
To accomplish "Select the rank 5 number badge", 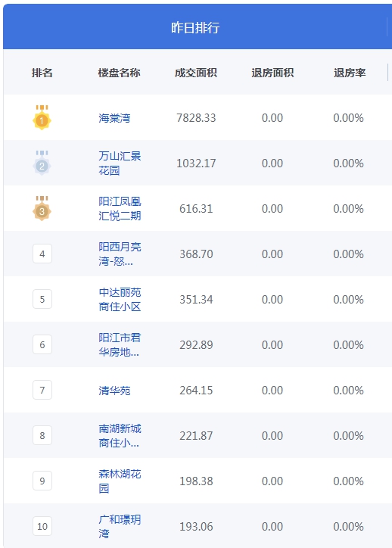I will (42, 299).
